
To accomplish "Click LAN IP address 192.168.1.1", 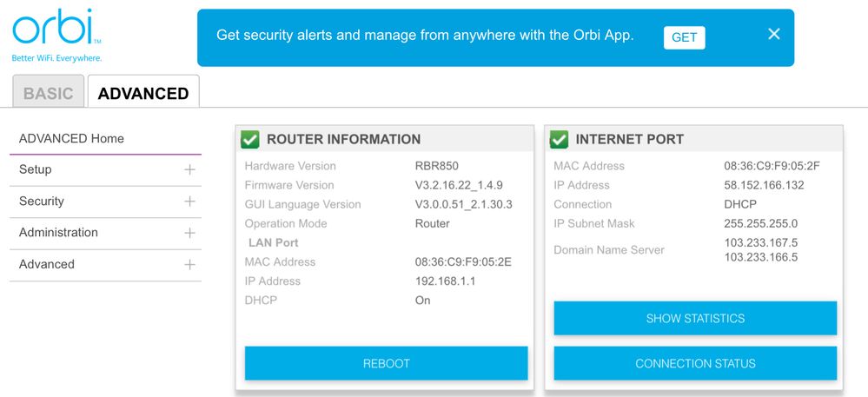I will [445, 281].
